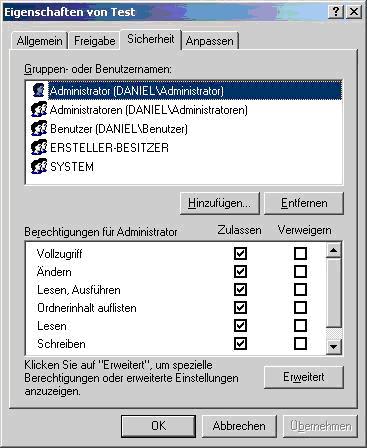This screenshot has height=448, width=367.
Task: Click the ERSTELLER-BESITZER group icon
Action: click(x=39, y=147)
